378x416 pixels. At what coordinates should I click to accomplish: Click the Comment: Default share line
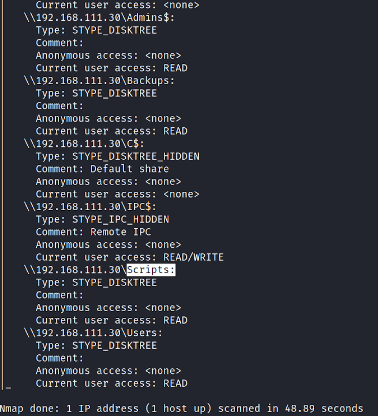[x=102, y=169]
